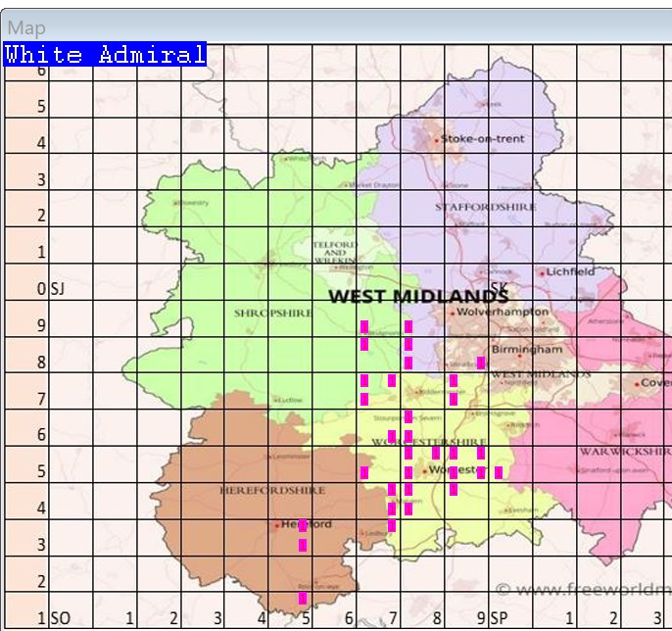Click the Telford and Wrekin label

(x=335, y=252)
